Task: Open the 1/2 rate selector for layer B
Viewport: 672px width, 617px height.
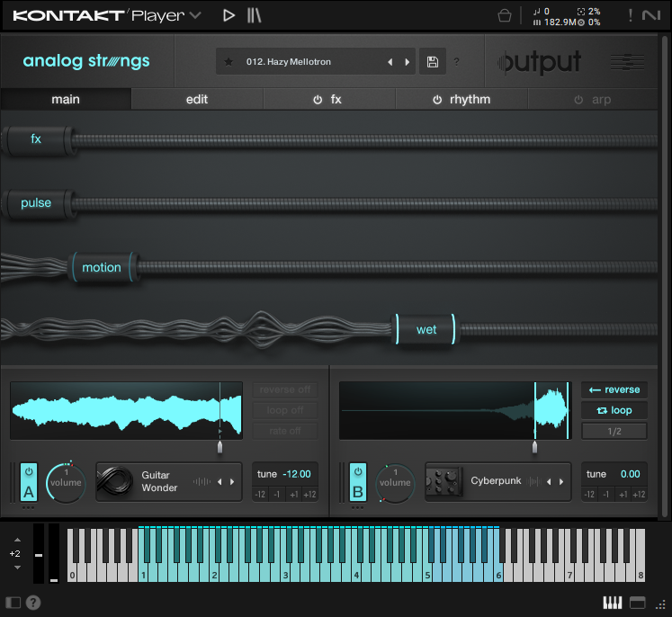Action: coord(614,431)
